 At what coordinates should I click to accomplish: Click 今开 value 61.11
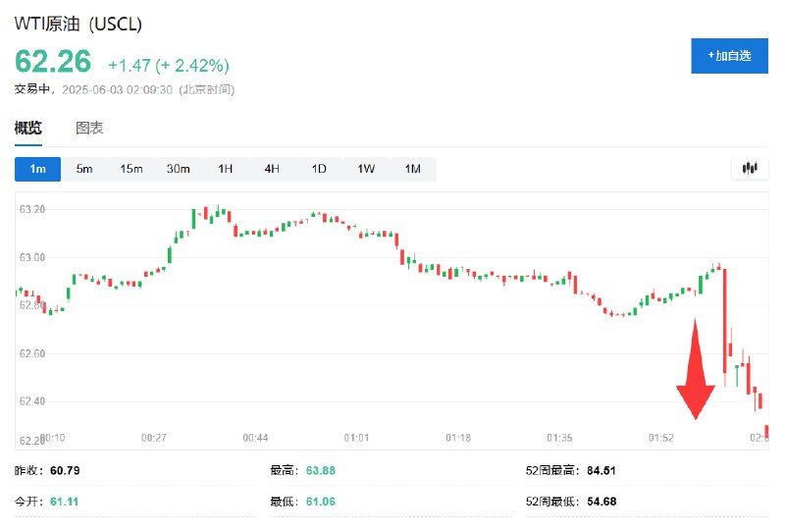tap(64, 502)
